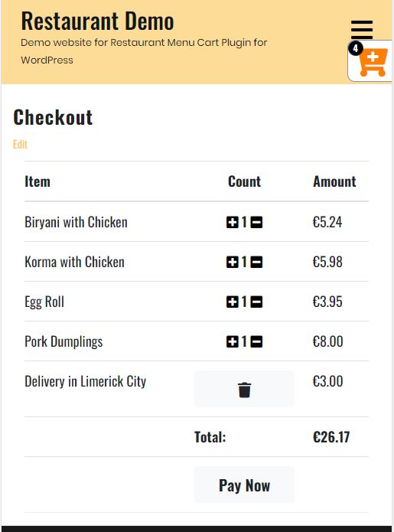Click the cart item count badge
This screenshot has height=532, width=394.
pos(355,48)
